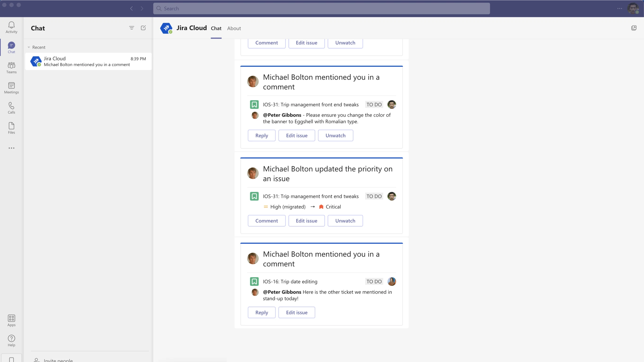Collapse the Recent chats group
This screenshot has height=362, width=644.
click(29, 47)
